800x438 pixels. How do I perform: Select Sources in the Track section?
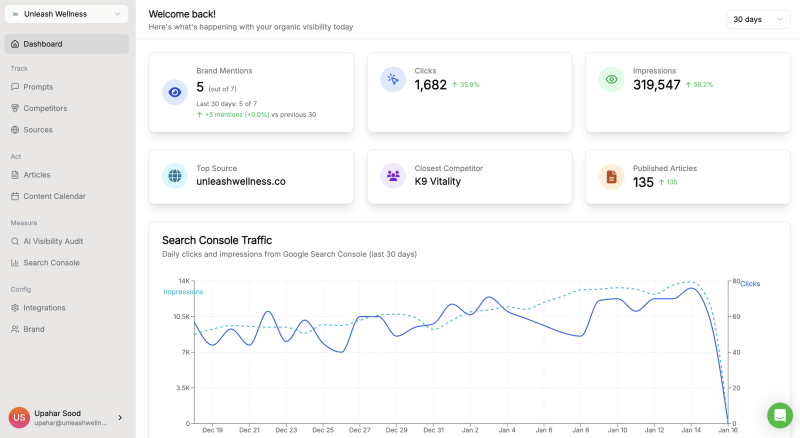[38, 130]
